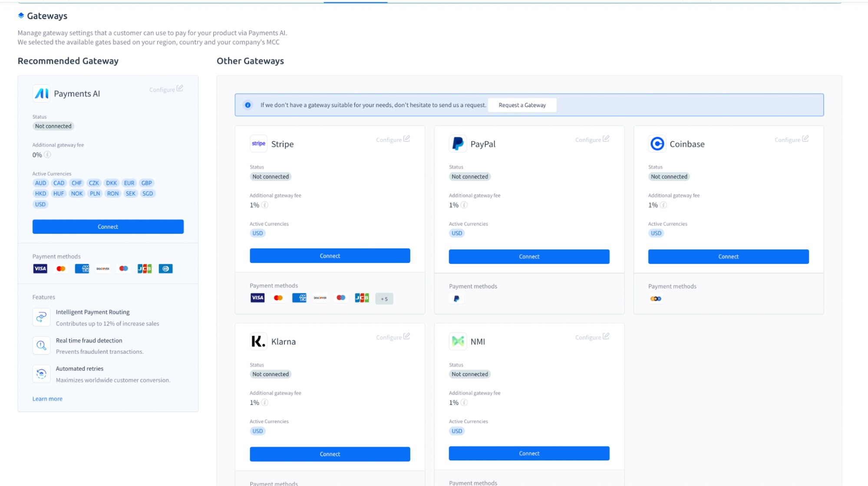Viewport: 868px width, 486px height.
Task: Click the blue info icon in the request banner
Action: (x=248, y=105)
